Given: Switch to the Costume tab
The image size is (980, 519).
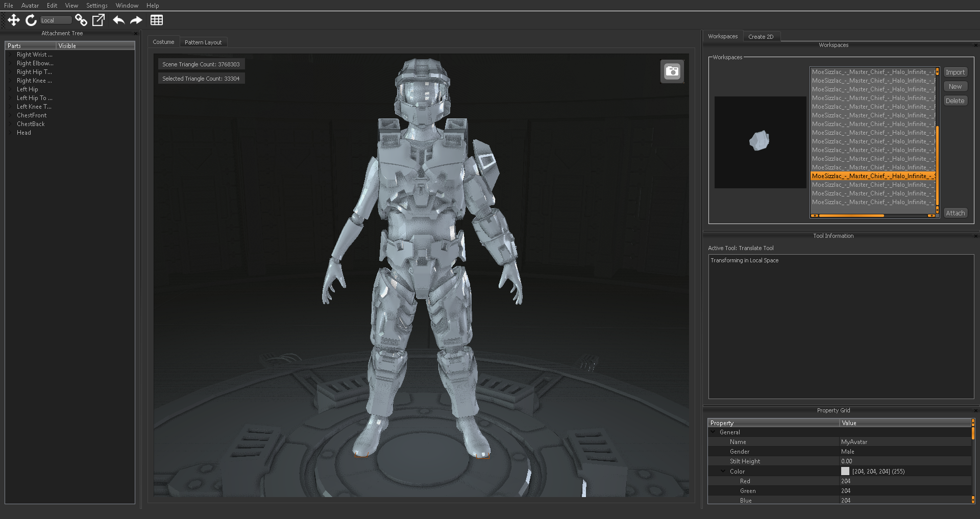Looking at the screenshot, I should (163, 42).
